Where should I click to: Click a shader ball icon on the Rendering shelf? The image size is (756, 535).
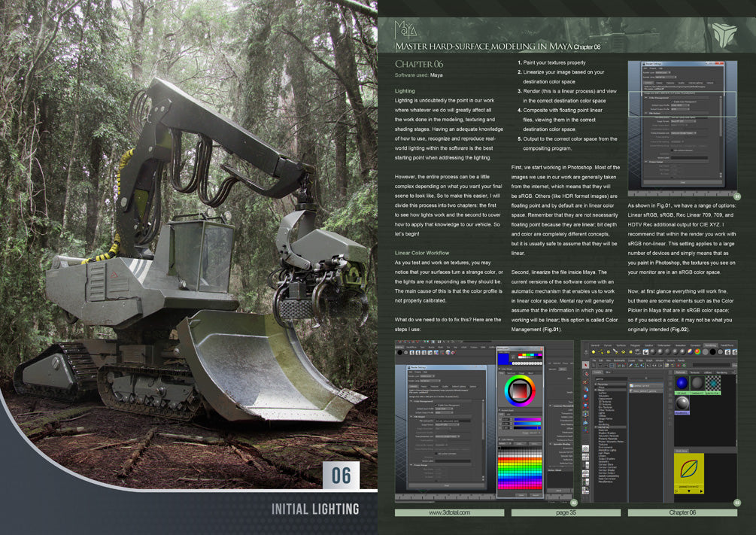pyautogui.click(x=660, y=350)
